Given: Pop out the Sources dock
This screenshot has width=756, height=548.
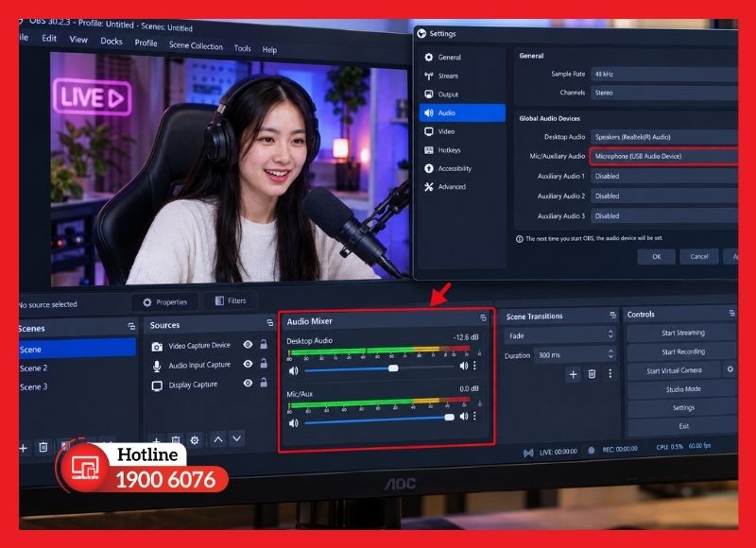Looking at the screenshot, I should click(270, 322).
